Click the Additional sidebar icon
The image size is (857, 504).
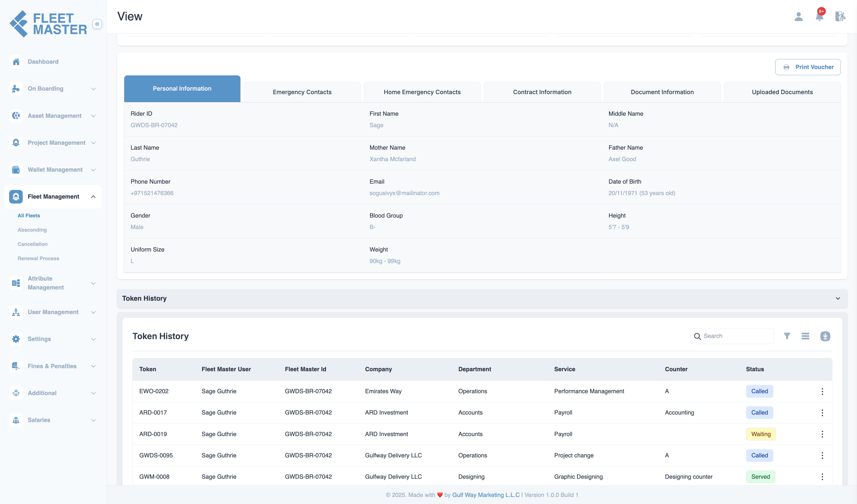(x=16, y=393)
